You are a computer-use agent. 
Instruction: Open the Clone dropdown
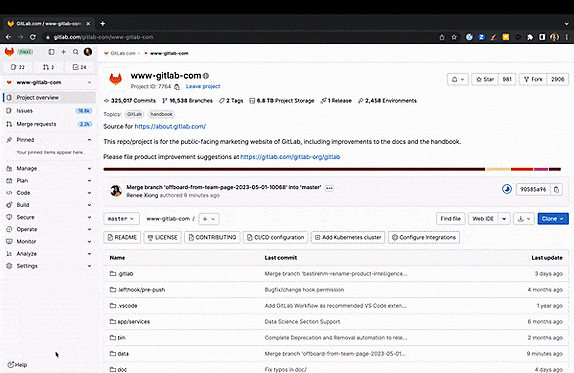[553, 219]
